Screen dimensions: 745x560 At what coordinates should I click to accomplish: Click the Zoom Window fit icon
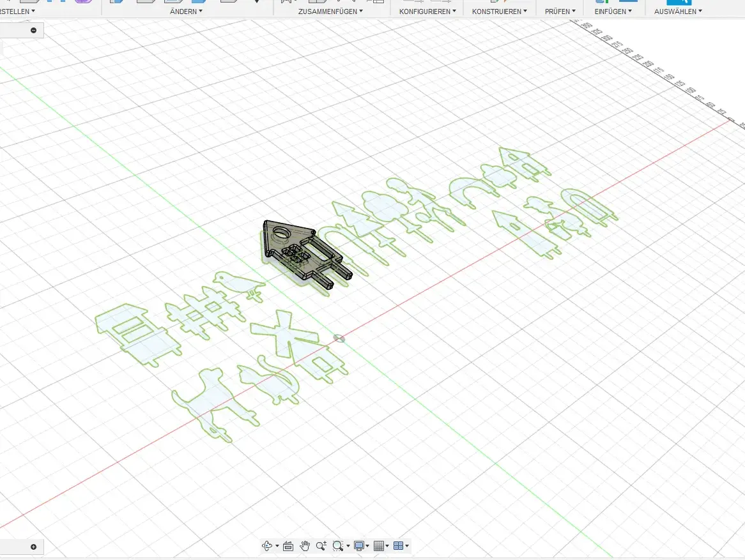(338, 546)
